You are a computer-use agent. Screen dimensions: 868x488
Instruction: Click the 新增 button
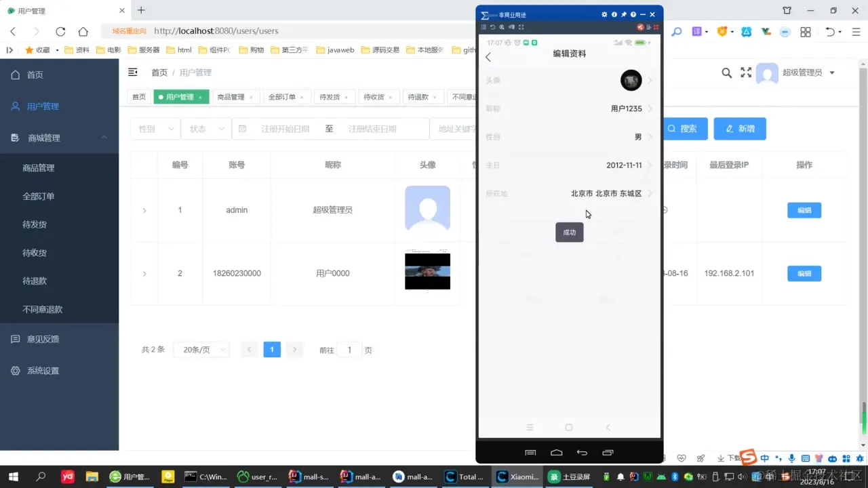pyautogui.click(x=740, y=129)
